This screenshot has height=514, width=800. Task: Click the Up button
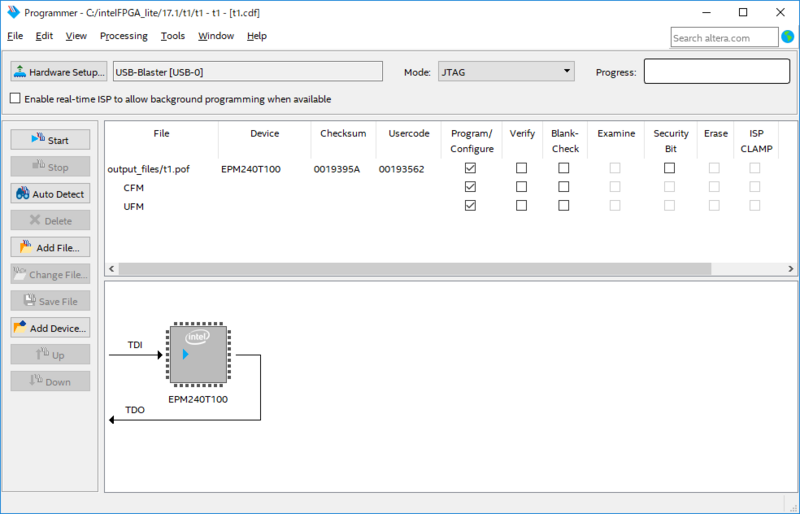[50, 355]
